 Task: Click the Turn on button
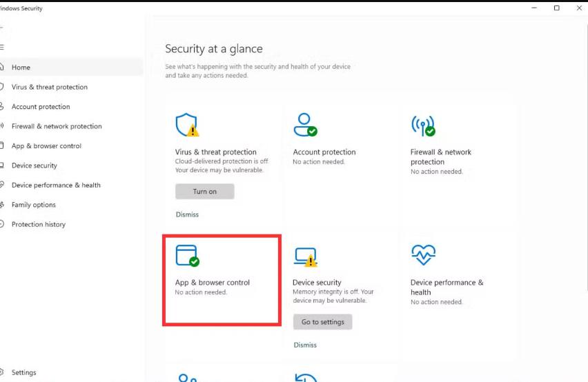click(205, 192)
